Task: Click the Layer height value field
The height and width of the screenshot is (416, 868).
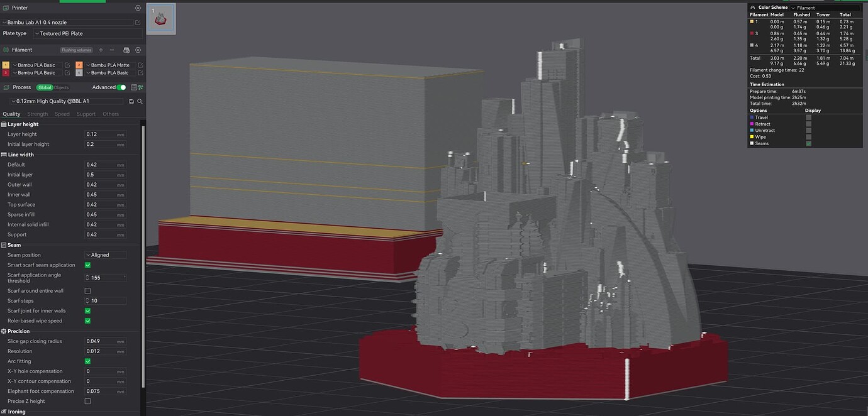Action: [x=106, y=134]
